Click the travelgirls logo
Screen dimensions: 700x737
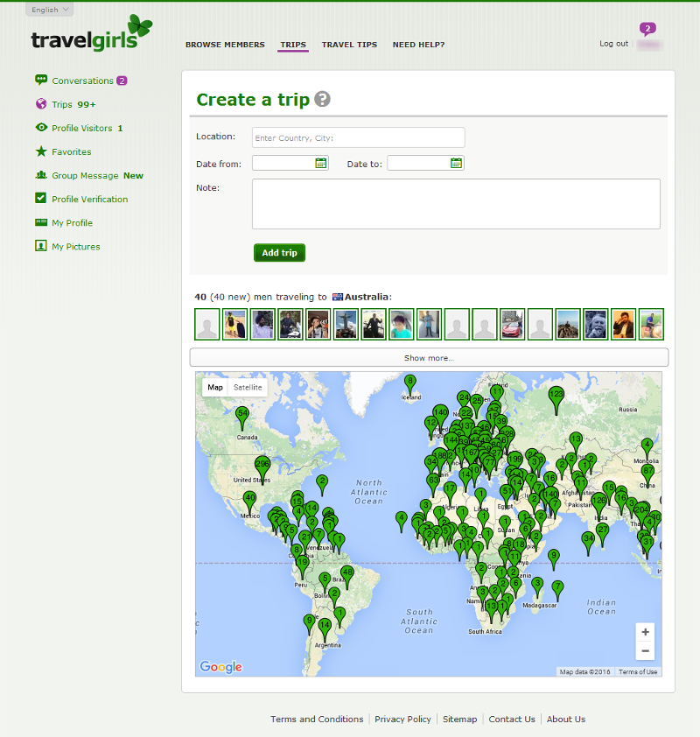pos(92,33)
